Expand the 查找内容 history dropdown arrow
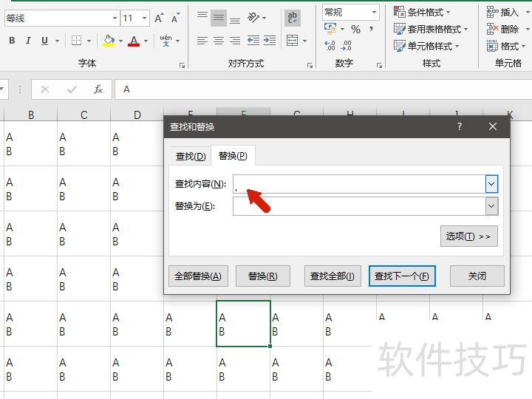The image size is (532, 399). 491,184
